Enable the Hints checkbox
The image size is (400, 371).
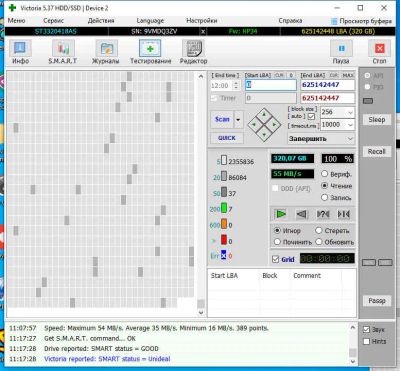[x=366, y=341]
